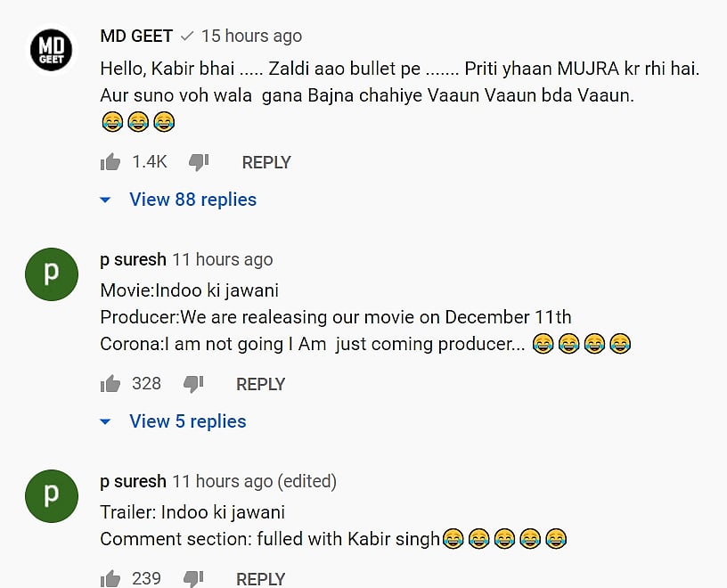Open p suresh avatar on trailer comment

52,495
